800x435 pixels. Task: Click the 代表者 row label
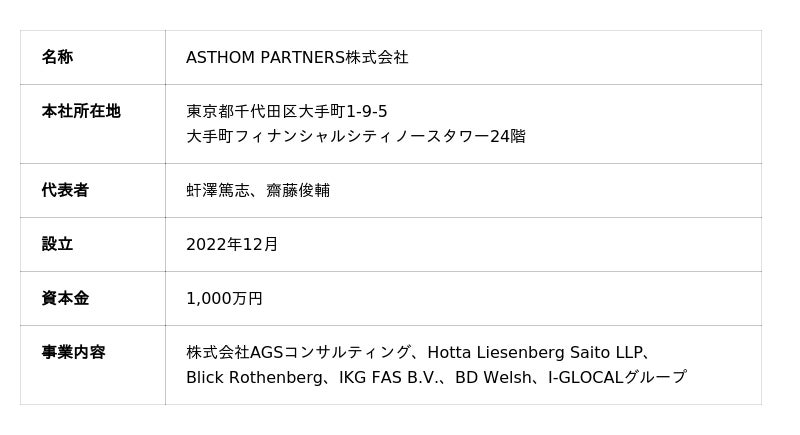point(65,190)
